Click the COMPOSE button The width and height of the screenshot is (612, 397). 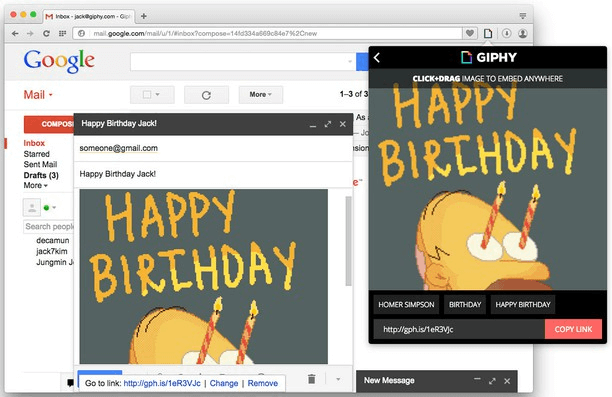coord(49,124)
